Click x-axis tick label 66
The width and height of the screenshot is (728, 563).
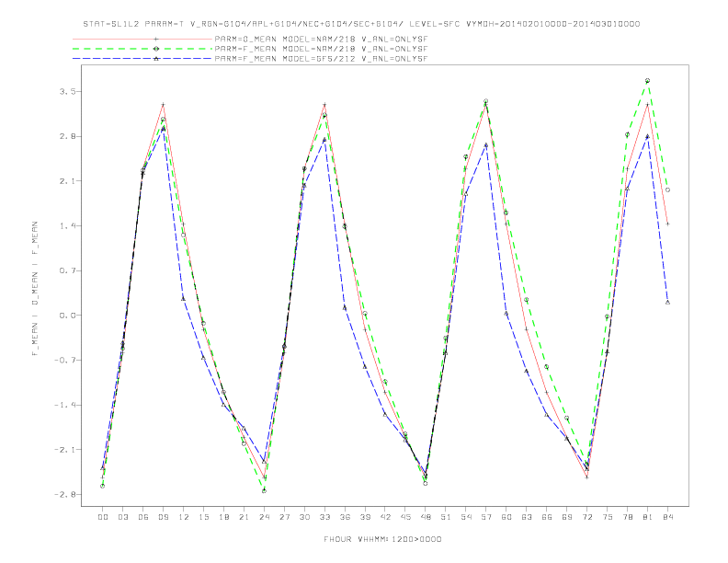click(x=547, y=517)
